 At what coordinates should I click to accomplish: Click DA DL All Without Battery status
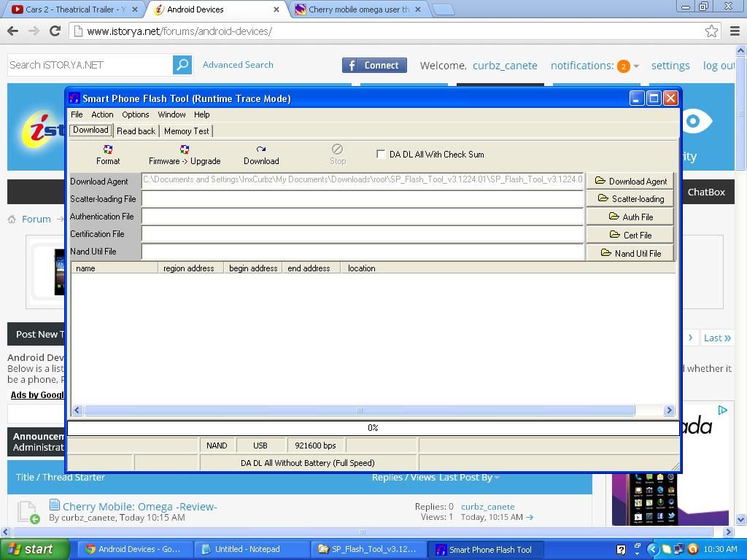point(308,463)
